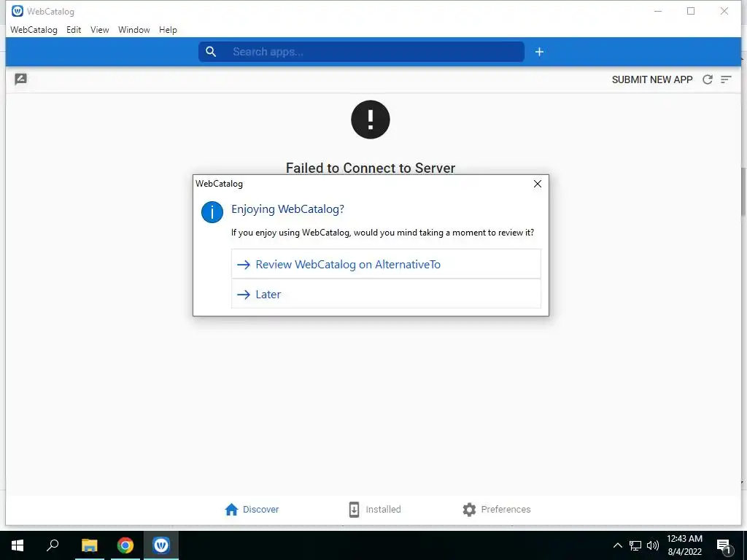Open the Window menu
747x560 pixels.
(134, 29)
